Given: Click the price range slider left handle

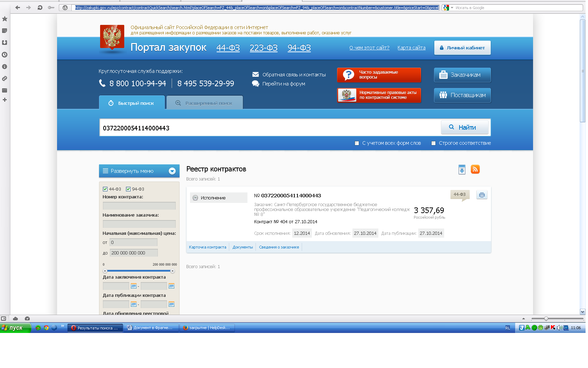Looking at the screenshot, I should [105, 271].
